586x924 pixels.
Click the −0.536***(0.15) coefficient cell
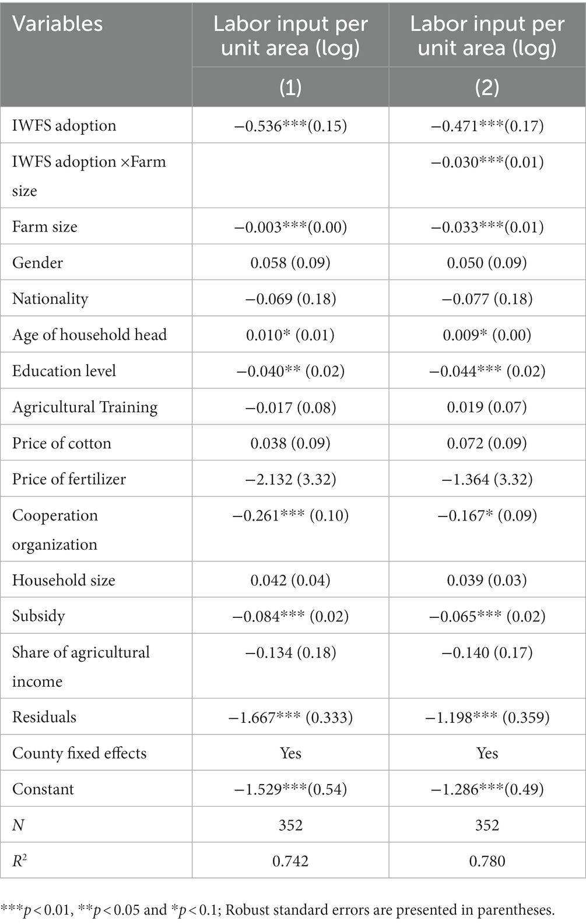click(x=290, y=125)
